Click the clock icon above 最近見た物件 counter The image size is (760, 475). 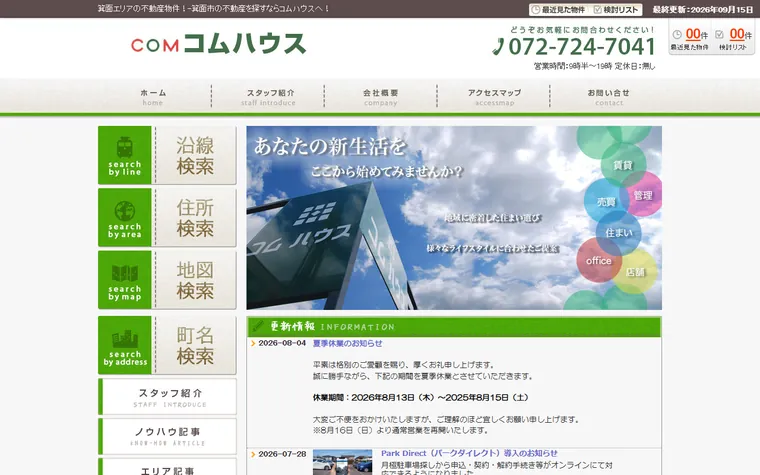tap(677, 34)
